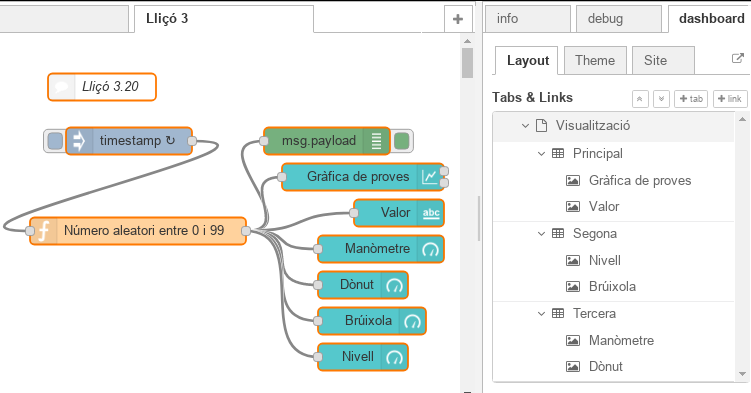Click the widget icon beside Valor in layout
This screenshot has height=393, width=751.
(573, 207)
